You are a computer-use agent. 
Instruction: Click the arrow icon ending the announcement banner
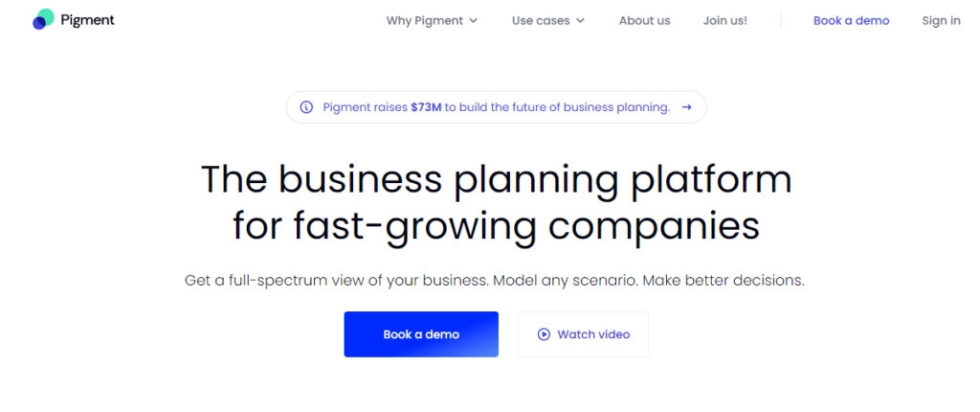[686, 107]
